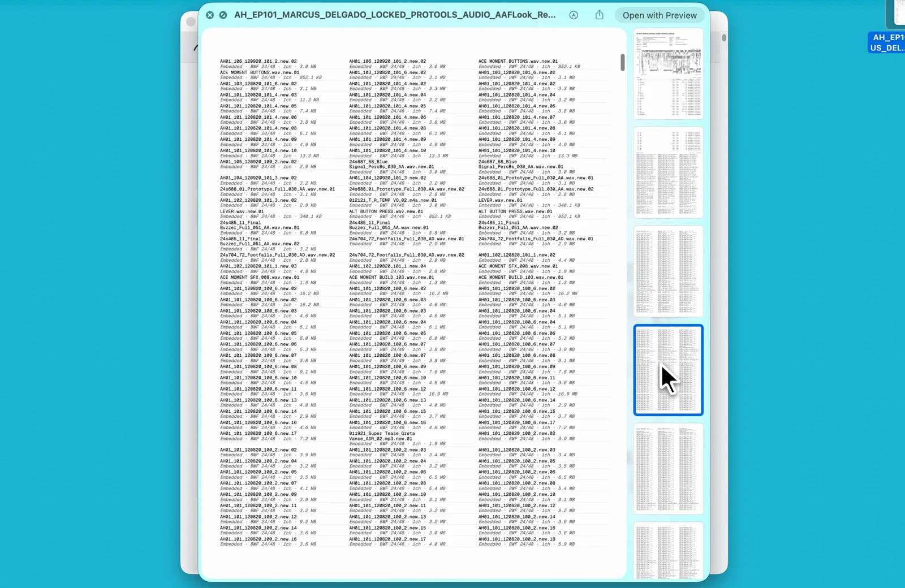
Task: Click the document title AH_EP101_MARCUS_DELGADO text
Action: (x=395, y=15)
